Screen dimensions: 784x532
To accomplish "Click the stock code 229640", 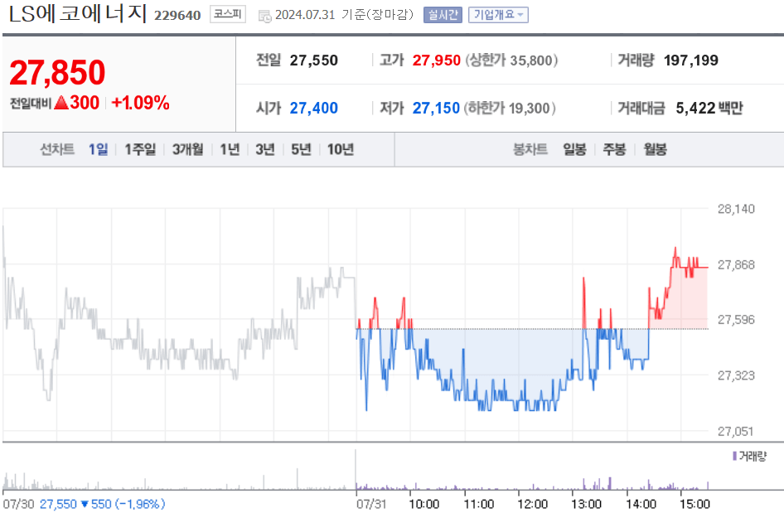I will (177, 16).
